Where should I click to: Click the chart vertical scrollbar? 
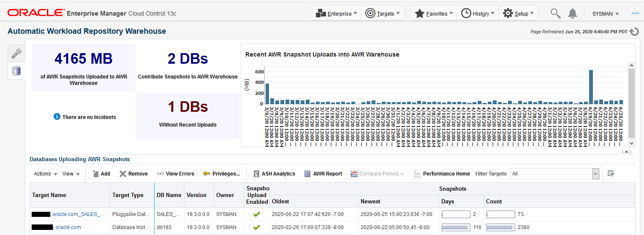click(631, 103)
